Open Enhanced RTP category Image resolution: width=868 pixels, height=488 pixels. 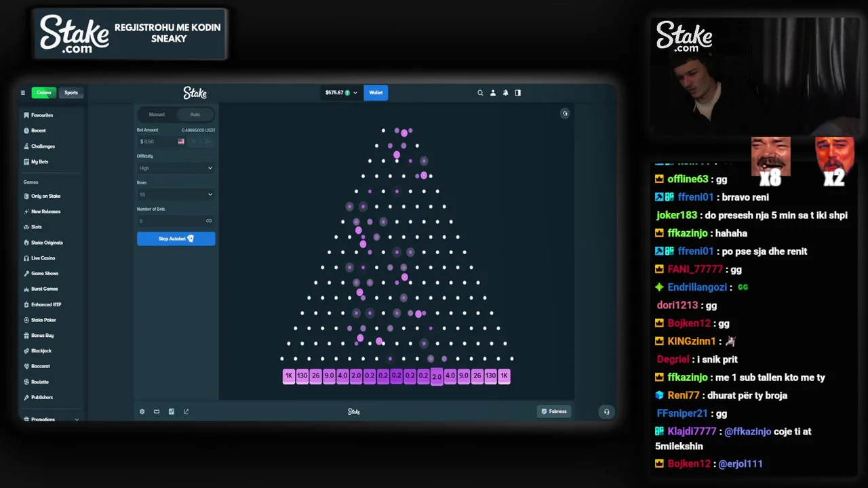tap(46, 304)
